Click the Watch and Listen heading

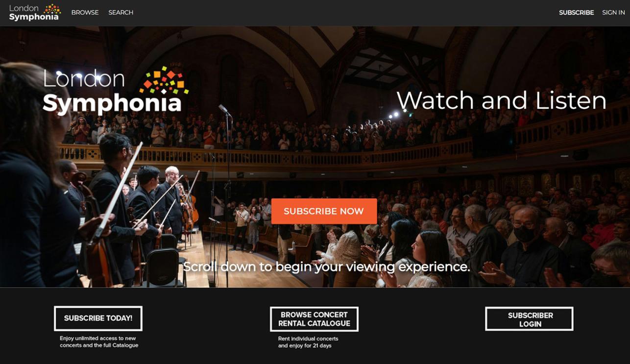coord(501,100)
